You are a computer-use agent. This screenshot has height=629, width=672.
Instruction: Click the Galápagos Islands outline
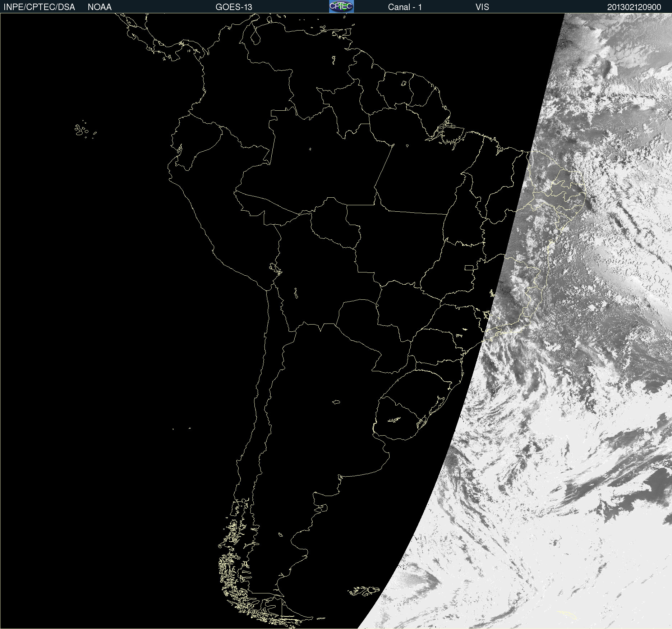pyautogui.click(x=81, y=130)
